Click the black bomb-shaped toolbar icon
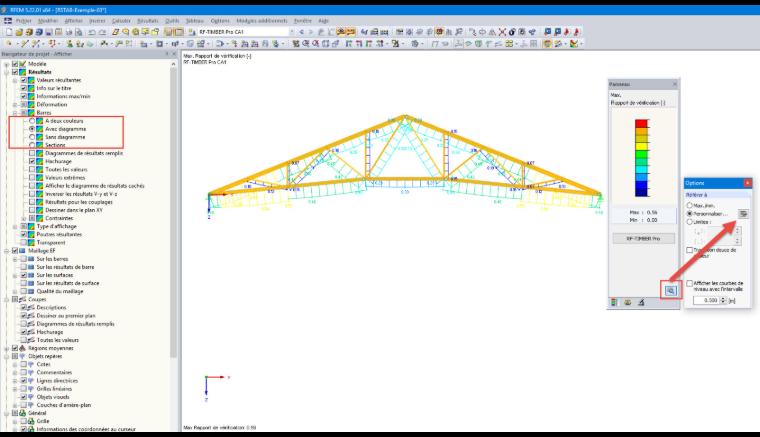This screenshot has height=437, width=760. click(x=512, y=32)
